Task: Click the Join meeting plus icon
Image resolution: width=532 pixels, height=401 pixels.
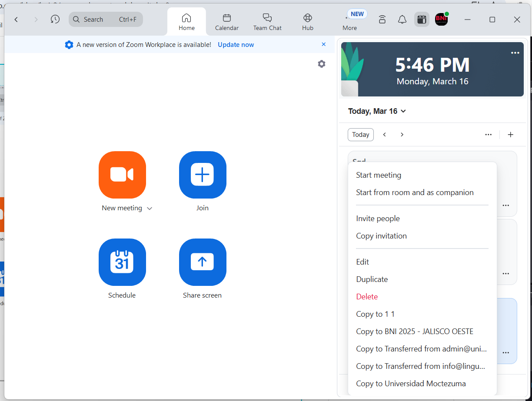Action: [203, 175]
